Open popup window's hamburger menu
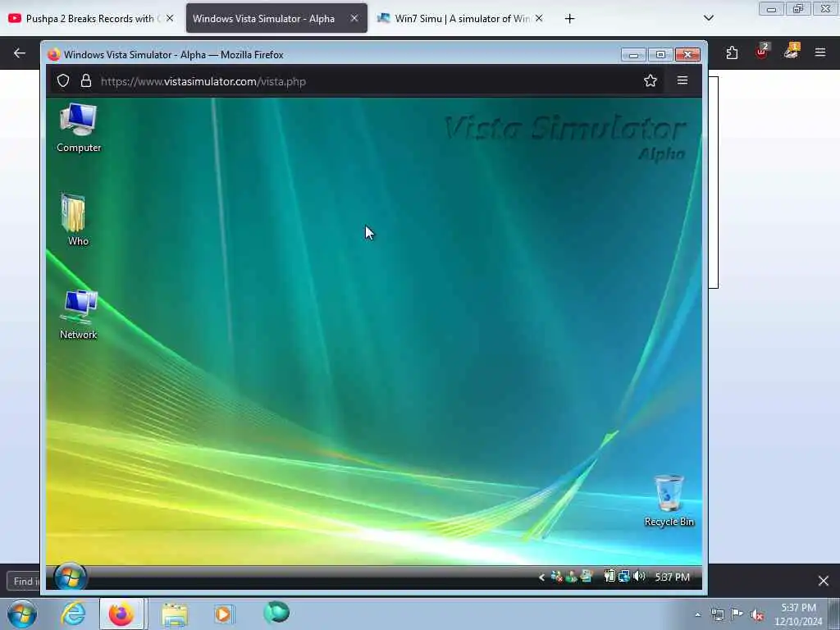The height and width of the screenshot is (630, 840). pyautogui.click(x=682, y=80)
